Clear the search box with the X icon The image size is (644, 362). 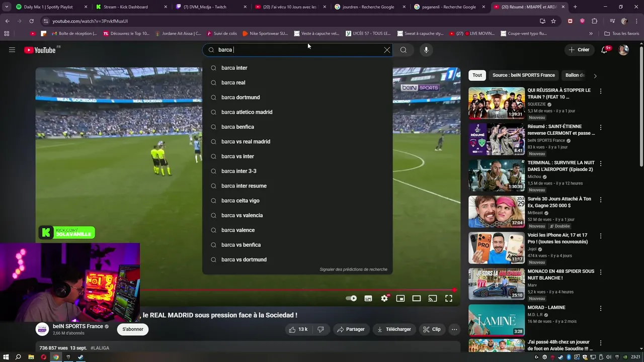click(387, 50)
